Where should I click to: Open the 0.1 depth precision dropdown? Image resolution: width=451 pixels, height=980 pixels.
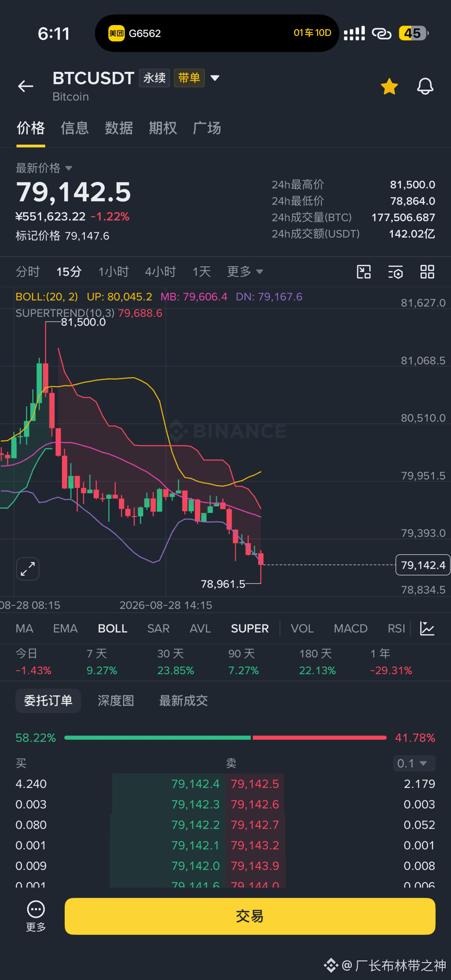[x=414, y=763]
